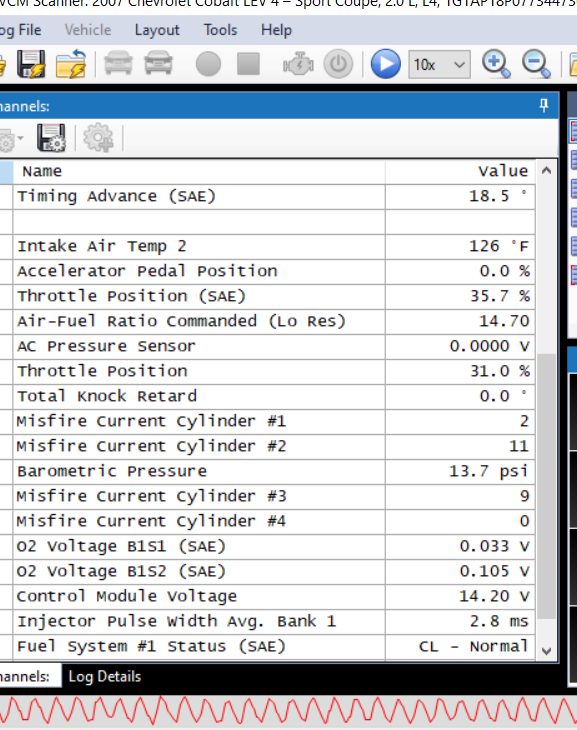This screenshot has height=730, width=577.
Task: Toggle the pin on the Channels panel
Action: pyautogui.click(x=543, y=106)
